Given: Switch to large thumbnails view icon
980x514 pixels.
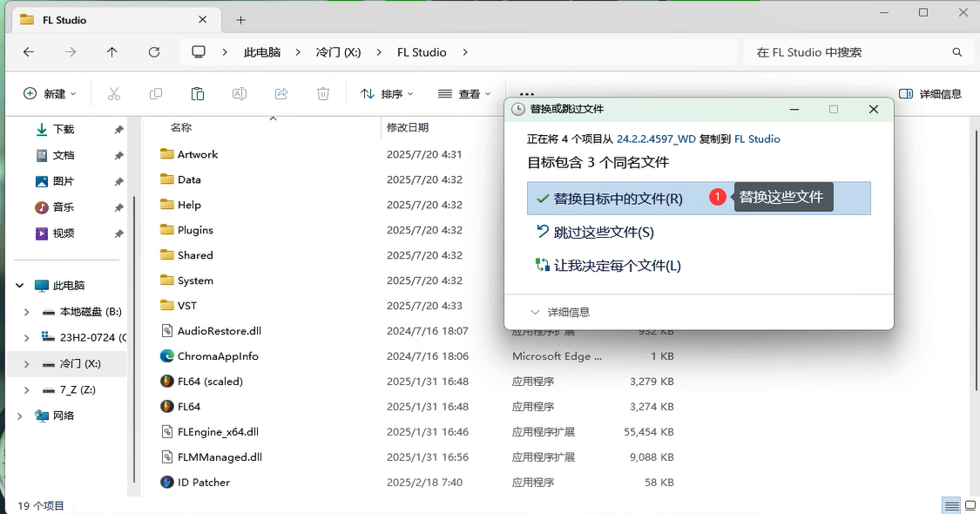Looking at the screenshot, I should pos(970,505).
